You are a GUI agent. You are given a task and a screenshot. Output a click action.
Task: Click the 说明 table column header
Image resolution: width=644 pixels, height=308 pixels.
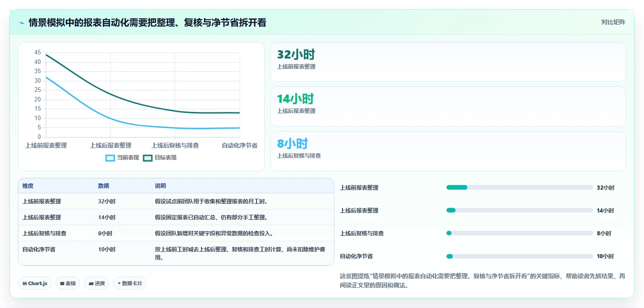pyautogui.click(x=161, y=186)
